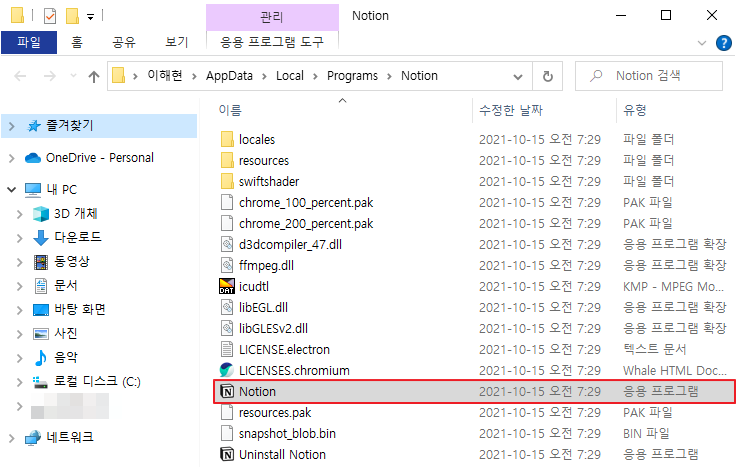Viewport: 736px width, 467px height.
Task: Click the KMP - MPEG Mo... type cell
Action: tap(673, 286)
